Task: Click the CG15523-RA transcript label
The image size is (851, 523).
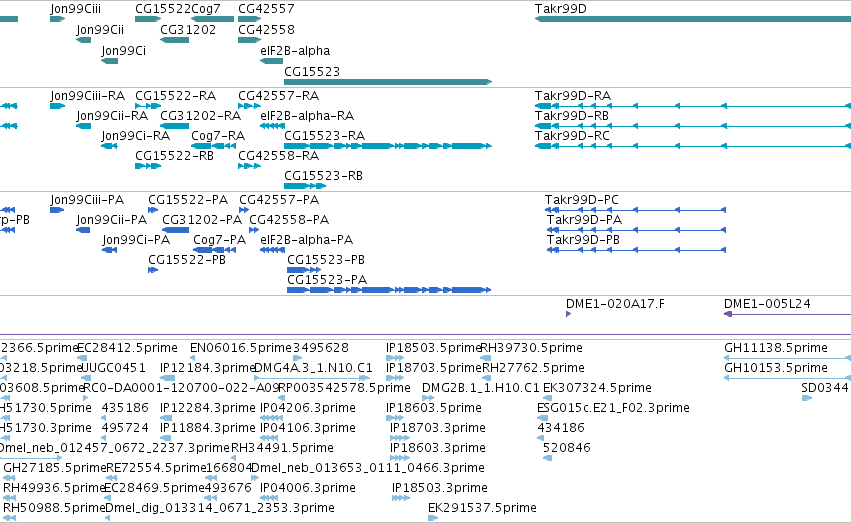Action: (324, 135)
